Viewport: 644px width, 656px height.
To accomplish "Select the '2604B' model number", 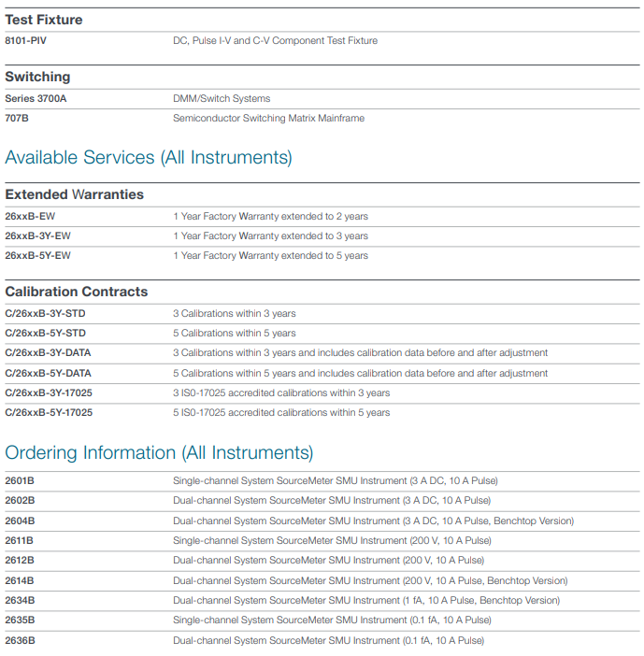I will (20, 521).
